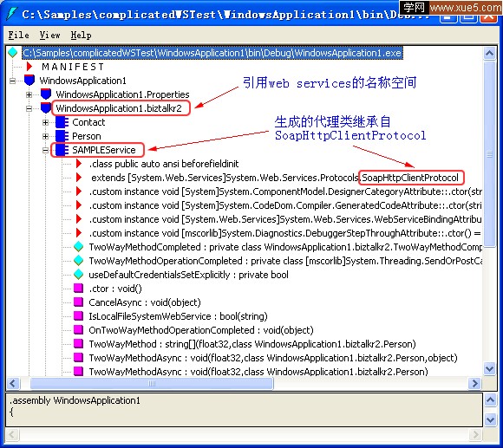Click the magenta icon of TwoWayMethodAsync ending Person,object)

[79, 358]
